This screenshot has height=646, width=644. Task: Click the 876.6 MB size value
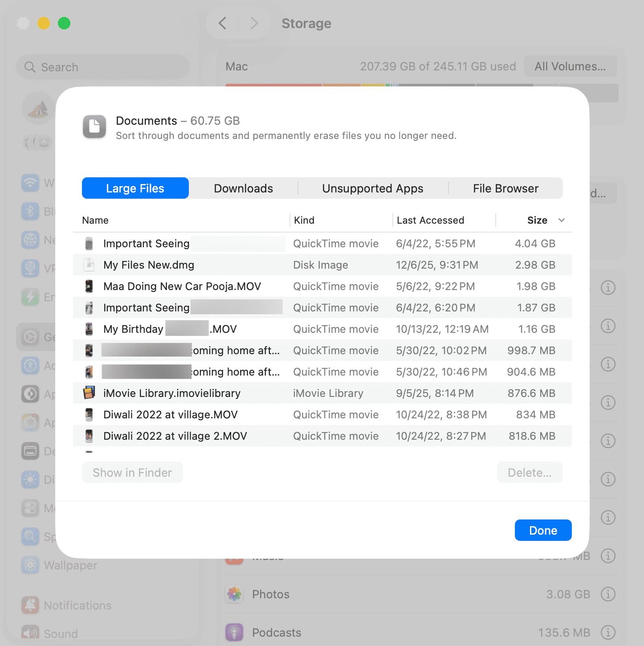532,393
